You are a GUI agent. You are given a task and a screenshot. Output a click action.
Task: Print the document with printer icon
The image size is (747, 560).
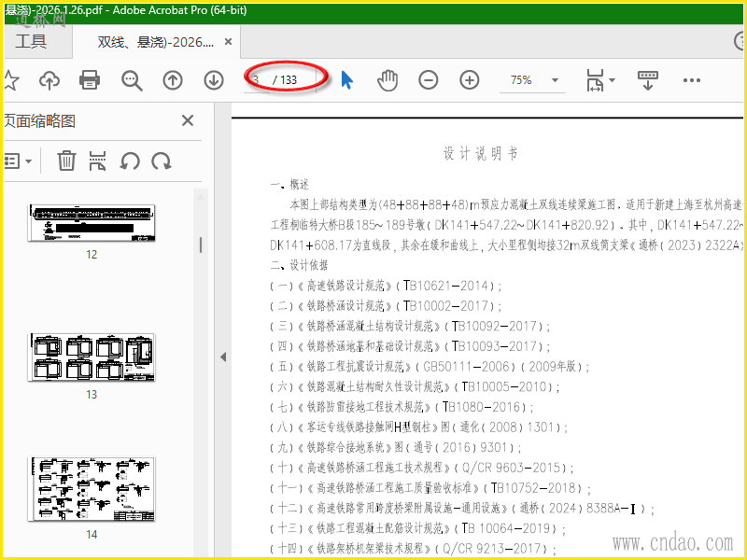click(90, 80)
